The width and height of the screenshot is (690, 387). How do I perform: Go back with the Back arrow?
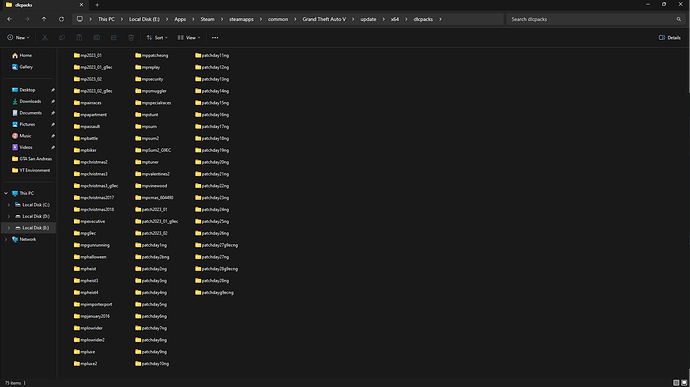pyautogui.click(x=10, y=19)
